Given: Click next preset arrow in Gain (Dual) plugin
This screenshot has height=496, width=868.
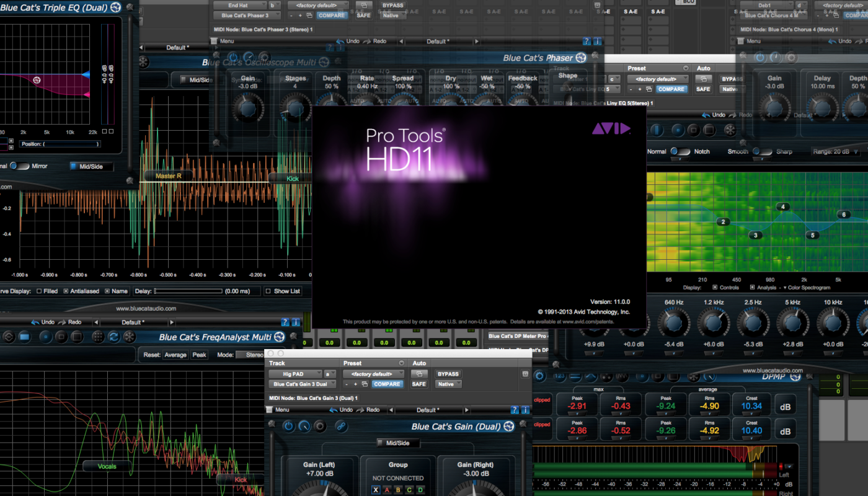Looking at the screenshot, I should click(468, 410).
